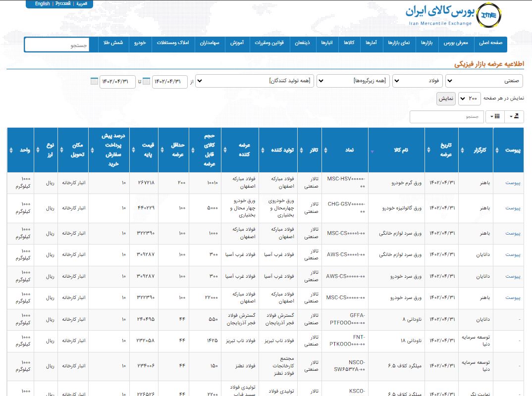This screenshot has height=396, width=532.
Task: Sort table by مکان تحویل column arrows
Action: click(x=62, y=150)
